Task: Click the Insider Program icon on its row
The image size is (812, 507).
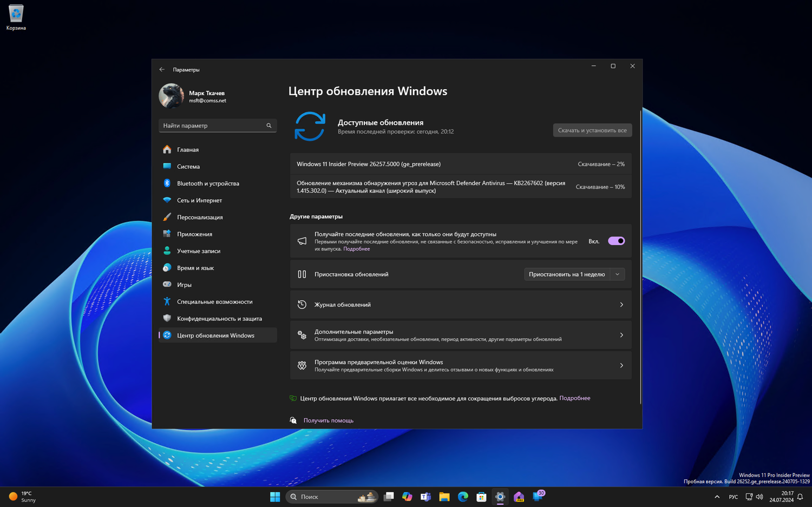Action: point(302,365)
